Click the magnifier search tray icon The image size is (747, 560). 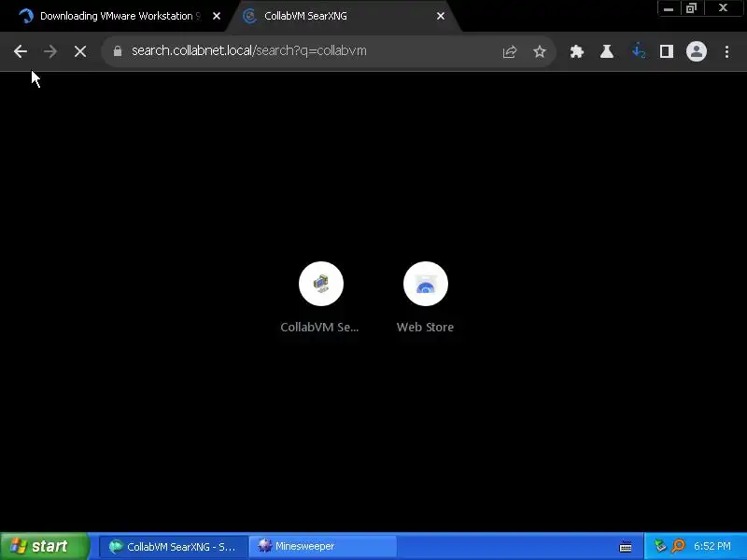point(678,546)
